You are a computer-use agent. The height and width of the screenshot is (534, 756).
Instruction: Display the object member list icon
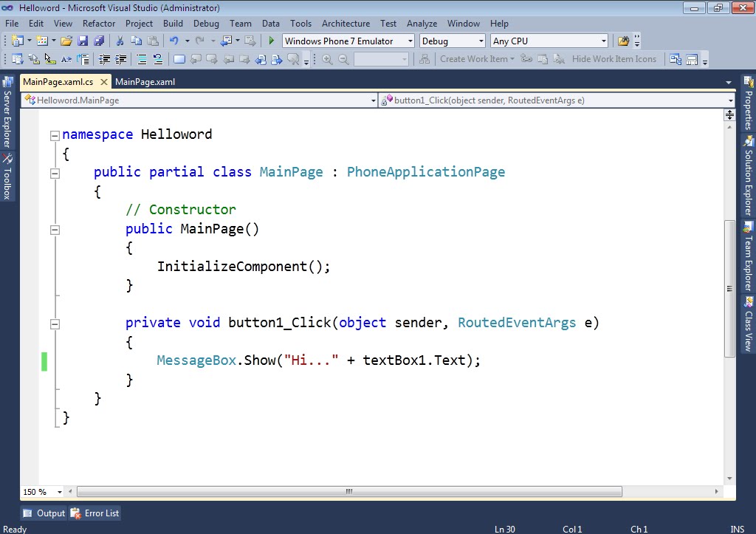click(18, 59)
